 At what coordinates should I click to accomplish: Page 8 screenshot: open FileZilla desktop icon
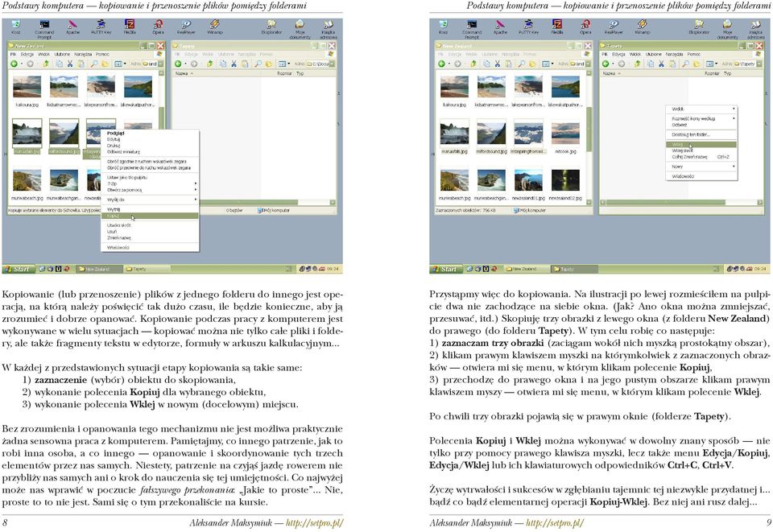129,27
